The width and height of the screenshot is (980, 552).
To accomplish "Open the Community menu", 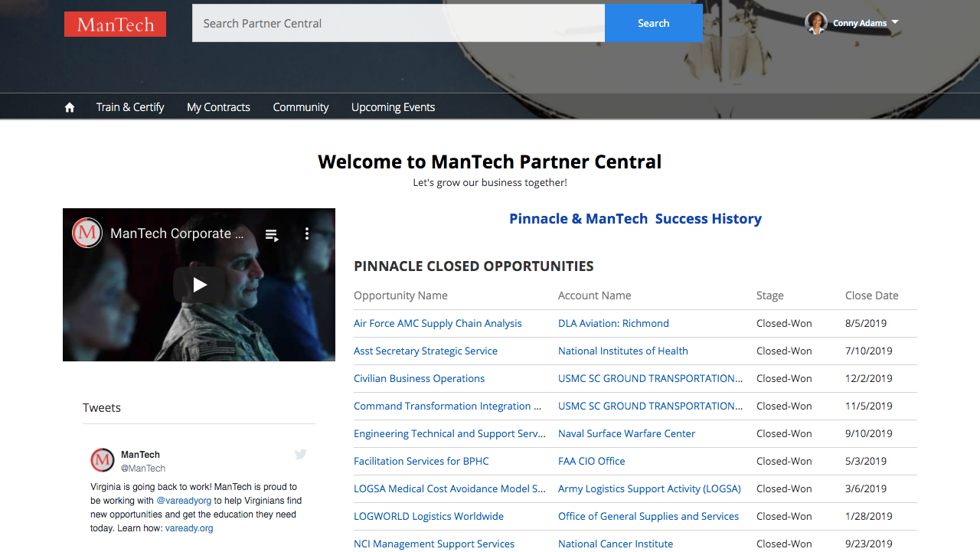I will click(x=301, y=107).
